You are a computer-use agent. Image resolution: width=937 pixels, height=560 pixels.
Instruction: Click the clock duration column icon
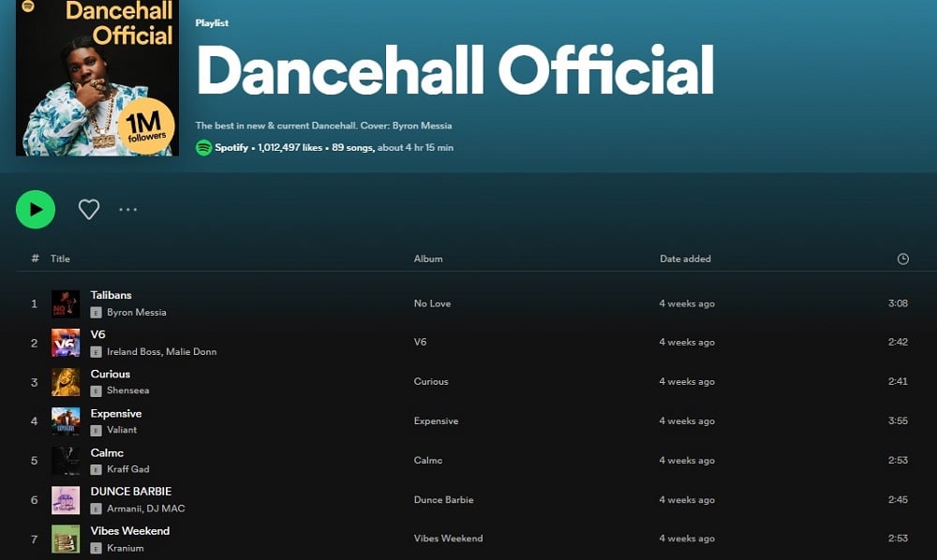coord(903,259)
